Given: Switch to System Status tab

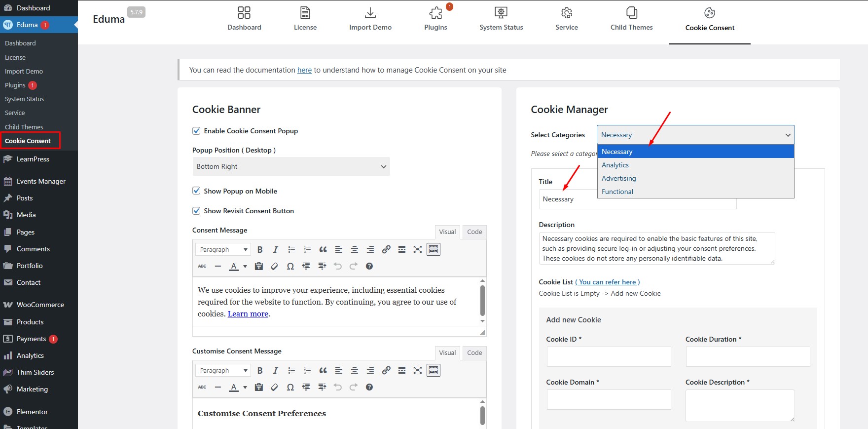Looking at the screenshot, I should pyautogui.click(x=501, y=18).
